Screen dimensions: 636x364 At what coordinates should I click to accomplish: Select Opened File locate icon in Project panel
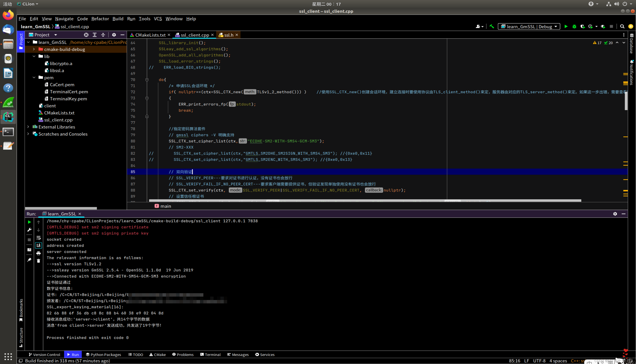click(x=86, y=35)
